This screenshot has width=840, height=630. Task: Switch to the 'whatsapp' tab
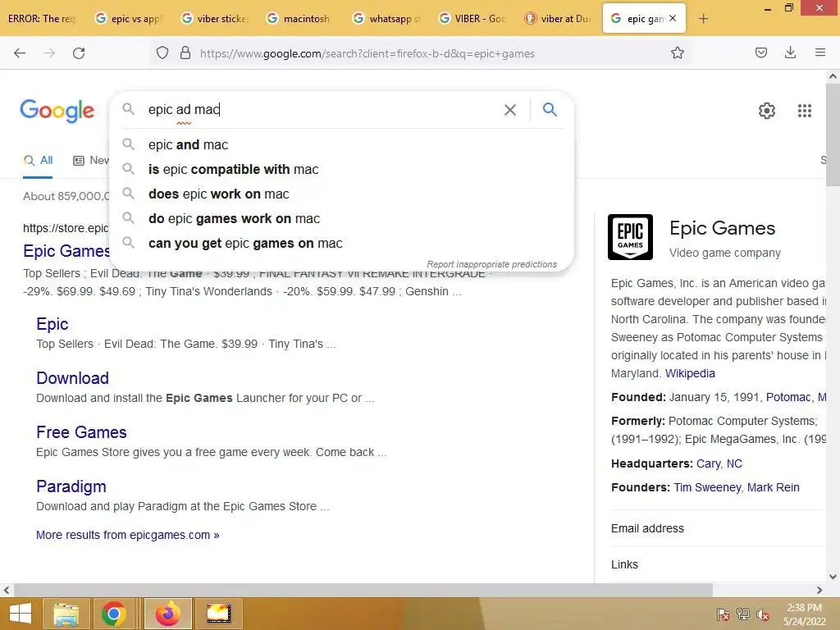click(x=386, y=19)
